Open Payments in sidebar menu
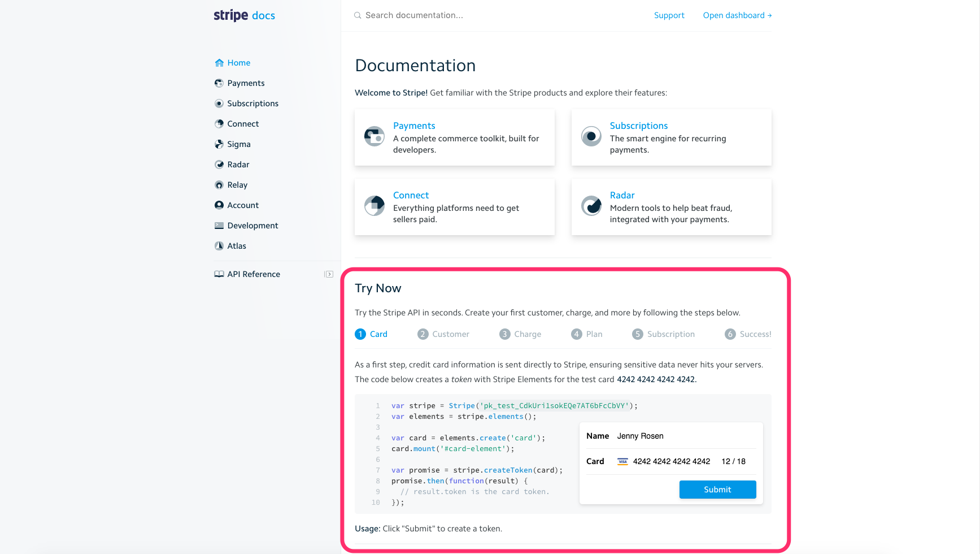 (x=246, y=83)
